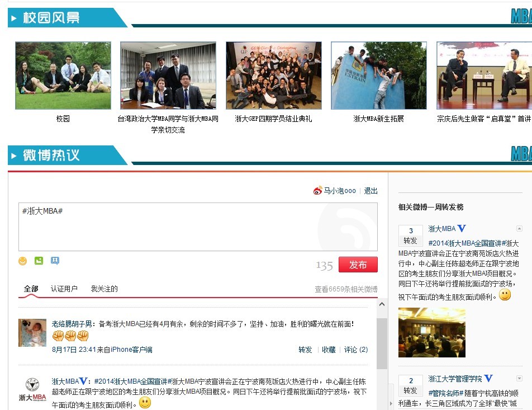Image resolution: width=532 pixels, height=410 pixels.
Task: Click the 相关微博一周转发榜 heading
Action: (x=431, y=207)
